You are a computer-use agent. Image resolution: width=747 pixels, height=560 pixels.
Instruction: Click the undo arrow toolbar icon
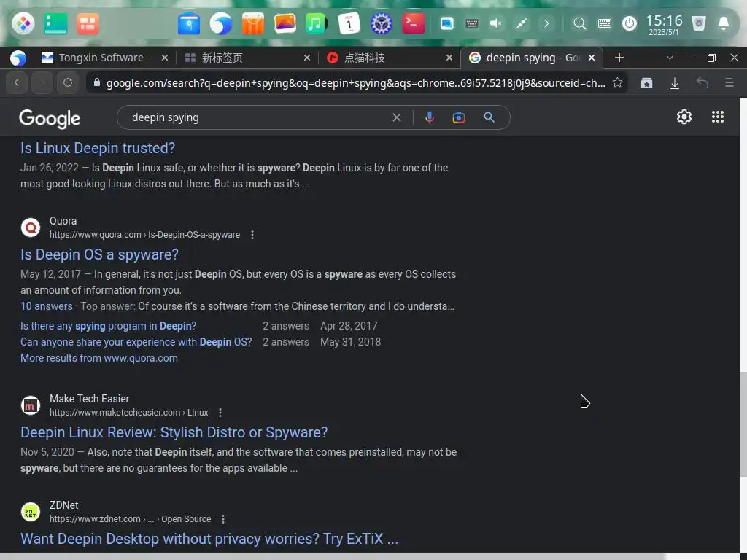point(703,83)
